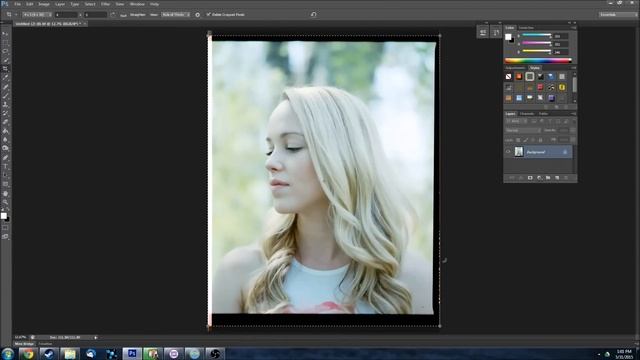Click the Background layer lock icon

click(565, 152)
